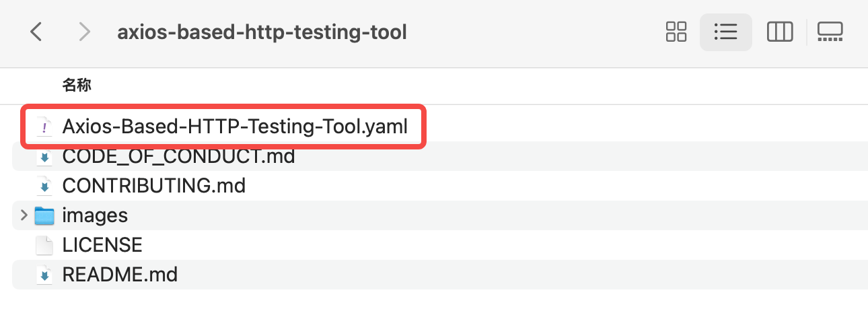Switch to column view
Screen dimensions: 868x311
pos(780,32)
